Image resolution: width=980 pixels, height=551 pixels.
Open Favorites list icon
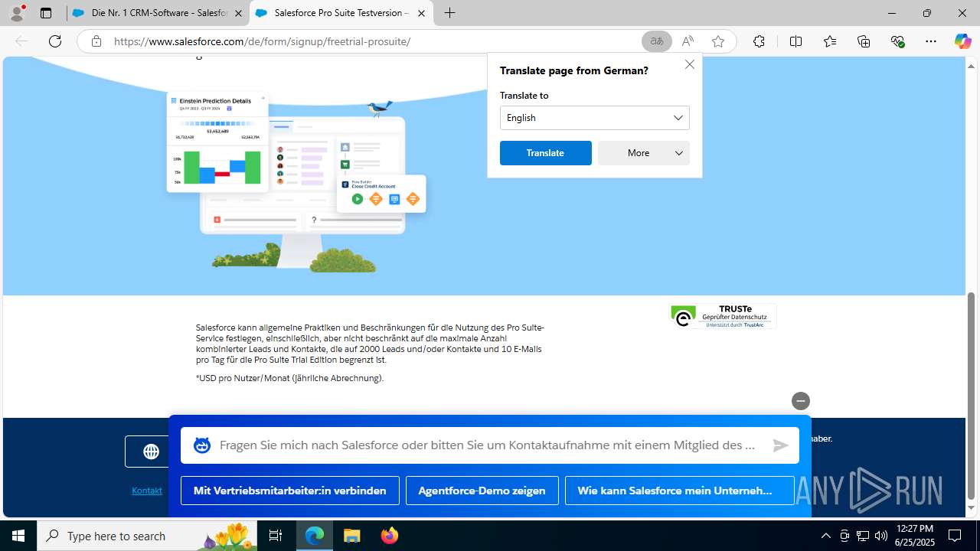click(x=830, y=41)
